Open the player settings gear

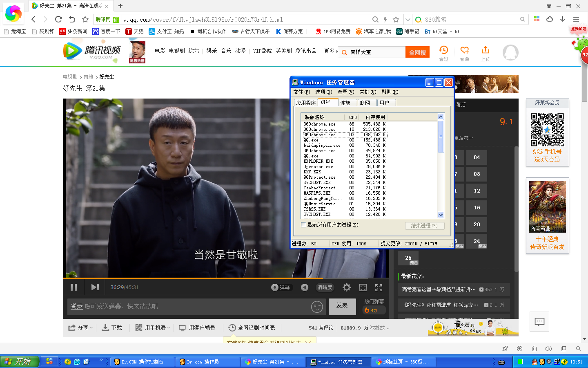(x=347, y=287)
